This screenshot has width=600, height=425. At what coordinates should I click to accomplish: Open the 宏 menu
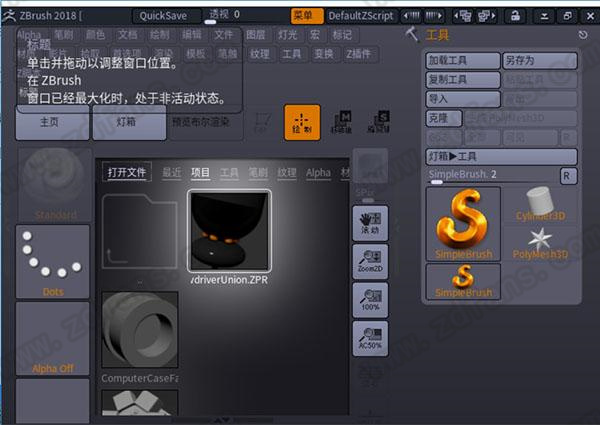tap(315, 35)
